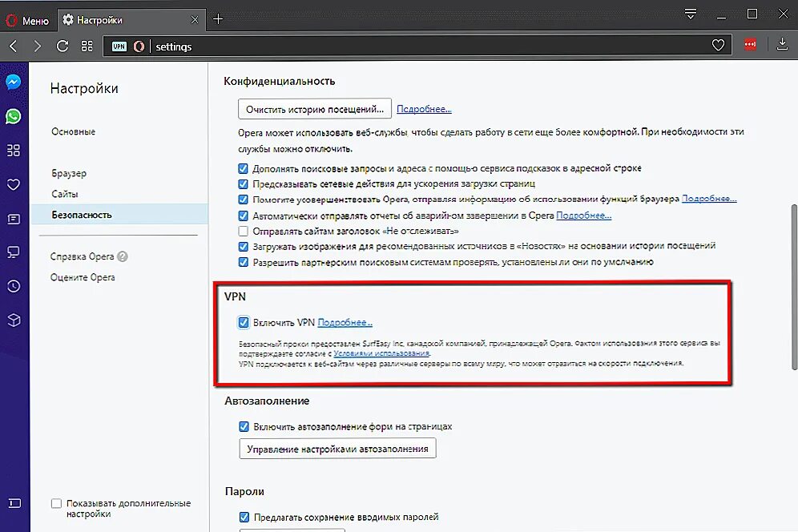
Task: Add page to bookmarks with heart icon
Action: click(x=718, y=46)
